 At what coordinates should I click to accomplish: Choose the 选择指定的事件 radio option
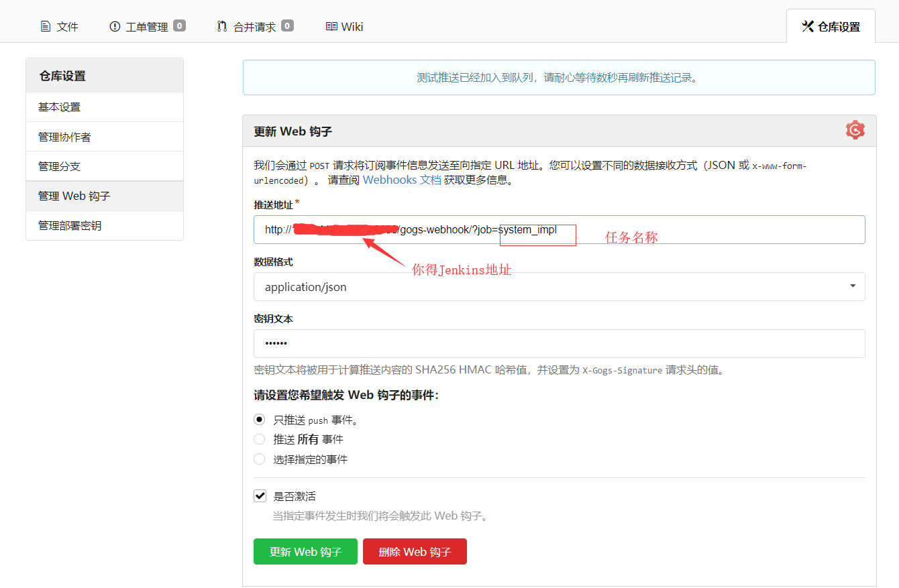[259, 459]
